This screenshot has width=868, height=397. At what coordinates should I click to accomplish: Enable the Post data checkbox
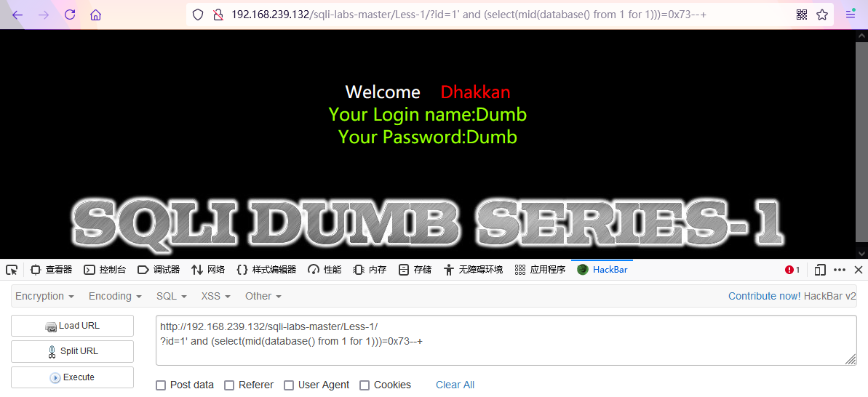point(161,385)
